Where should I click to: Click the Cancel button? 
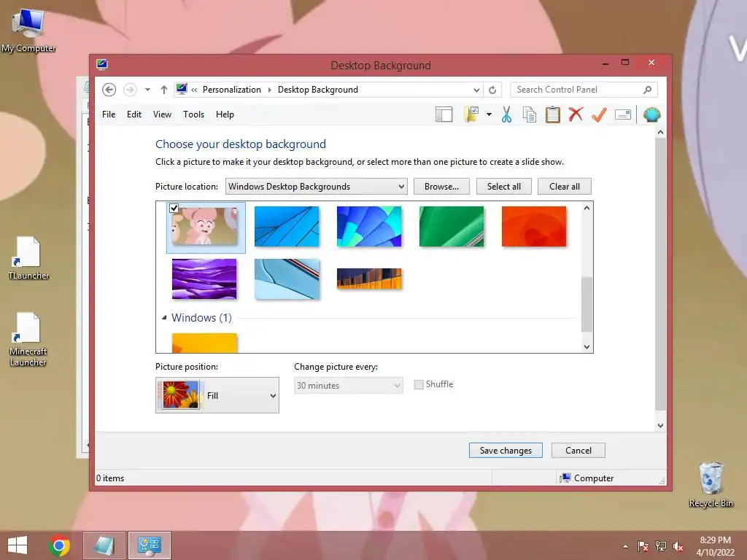(x=578, y=451)
